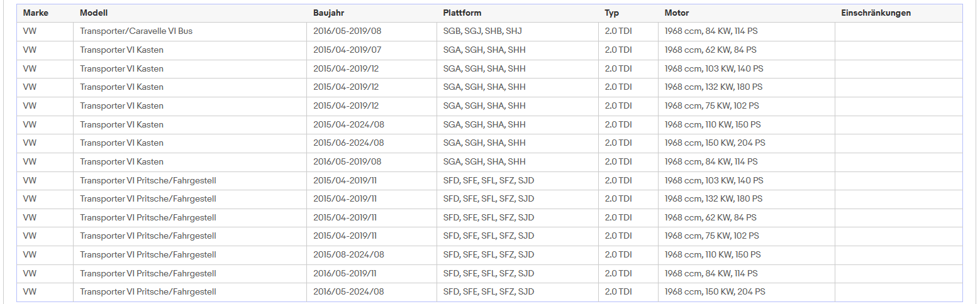Select the last row's 150 KW, 204 PS motor cell
Screen dimensions: 980x304
(x=747, y=292)
